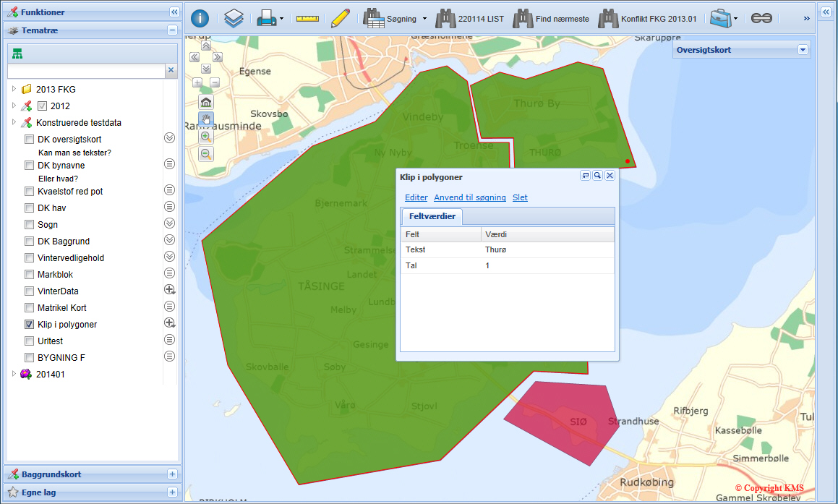Pan the map up
The height and width of the screenshot is (504, 838).
pyautogui.click(x=206, y=46)
